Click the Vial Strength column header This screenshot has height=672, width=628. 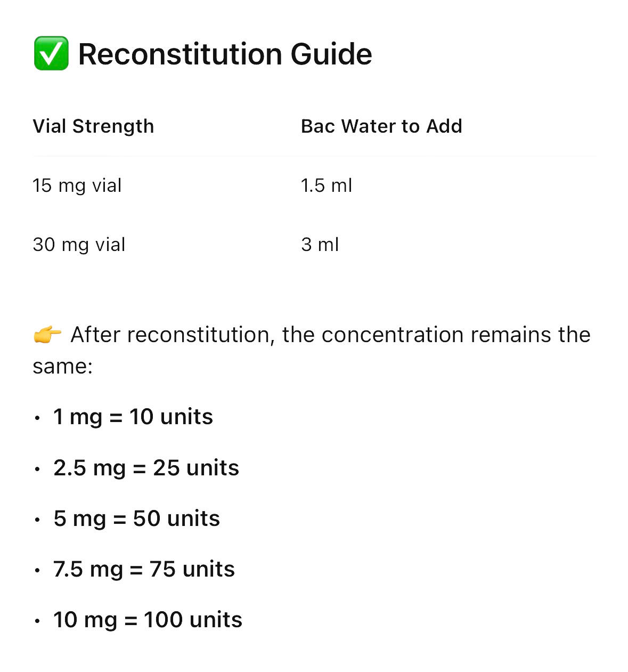93,126
